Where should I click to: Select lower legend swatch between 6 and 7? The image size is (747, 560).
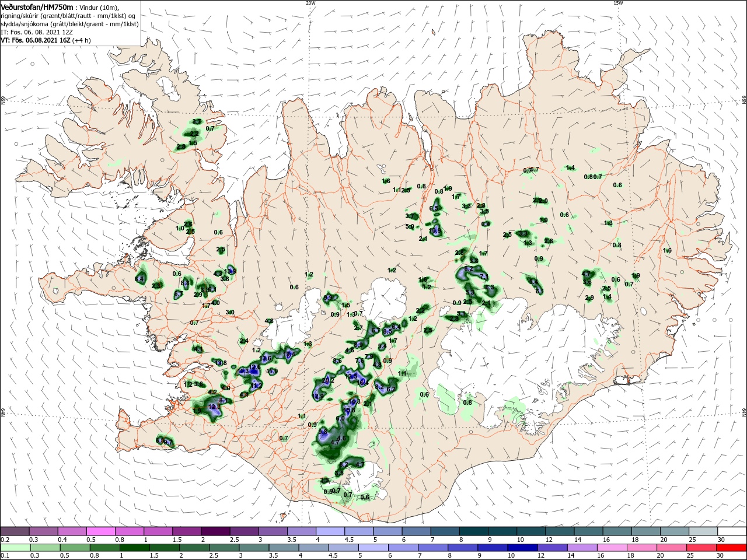click(403, 548)
